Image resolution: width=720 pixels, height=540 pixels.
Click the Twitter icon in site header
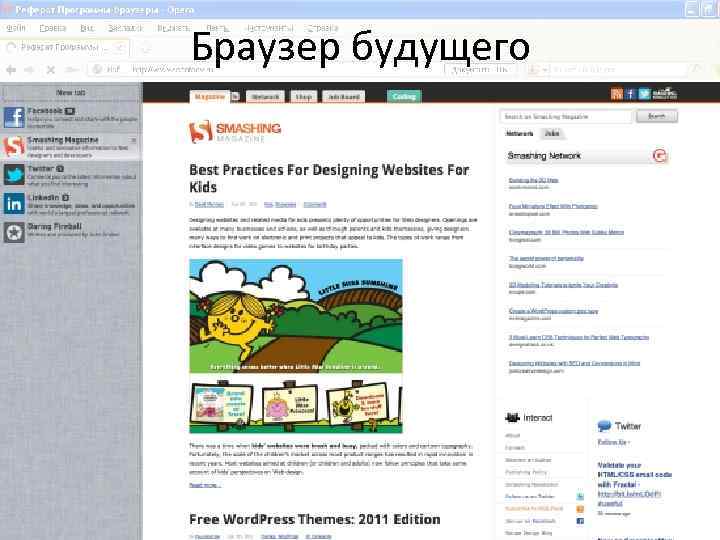click(x=644, y=94)
